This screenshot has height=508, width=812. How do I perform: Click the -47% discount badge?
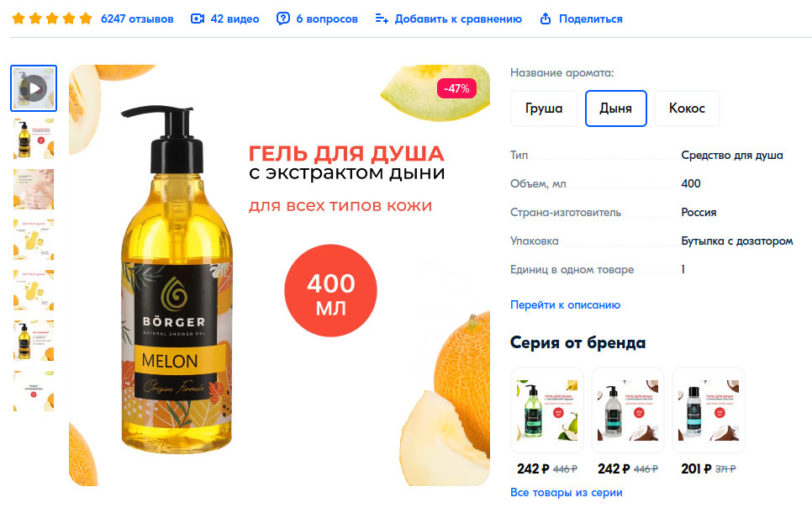pos(456,88)
